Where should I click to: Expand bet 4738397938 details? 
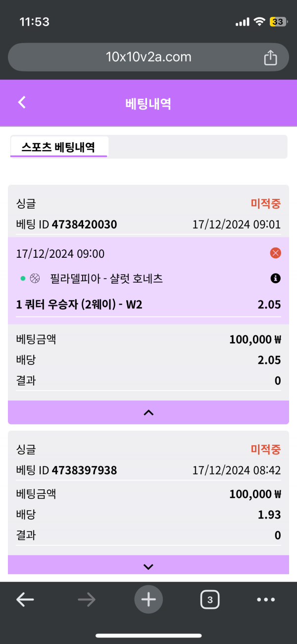[148, 567]
